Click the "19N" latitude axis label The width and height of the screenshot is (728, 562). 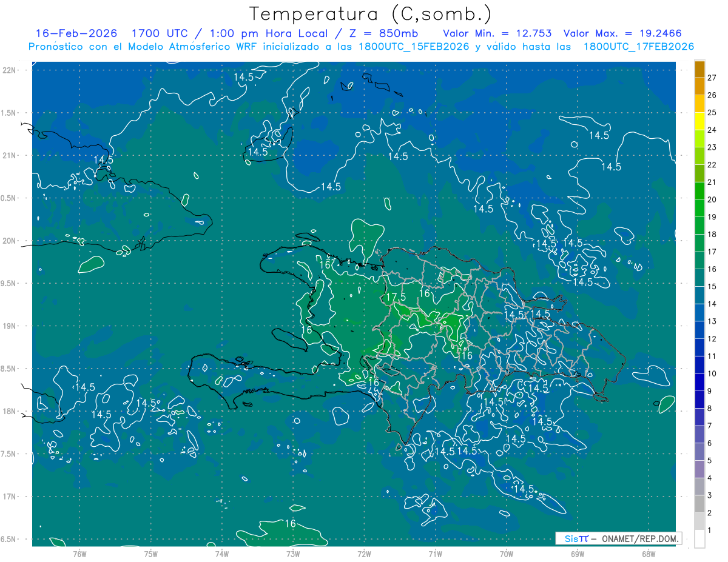coord(10,326)
